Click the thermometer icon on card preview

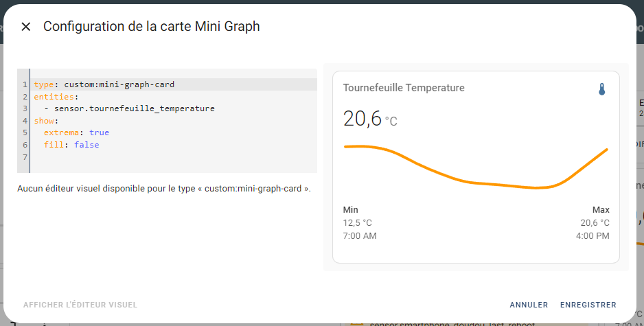coord(601,89)
